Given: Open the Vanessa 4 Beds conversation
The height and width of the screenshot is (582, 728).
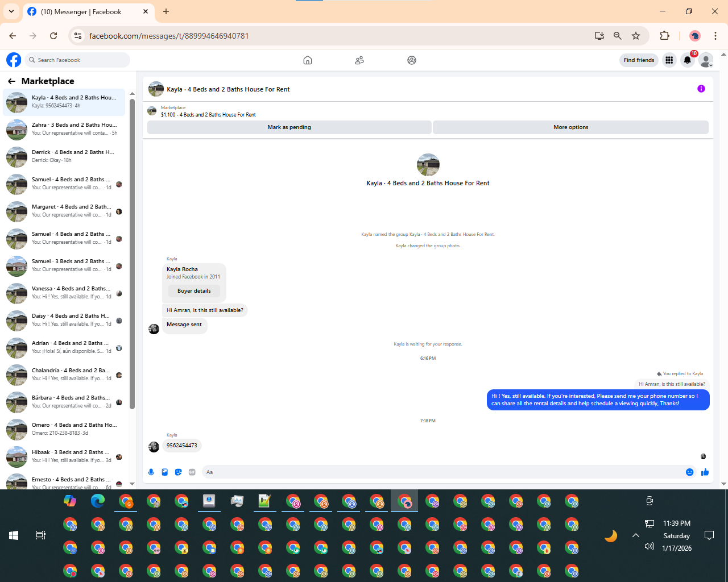Looking at the screenshot, I should click(64, 293).
